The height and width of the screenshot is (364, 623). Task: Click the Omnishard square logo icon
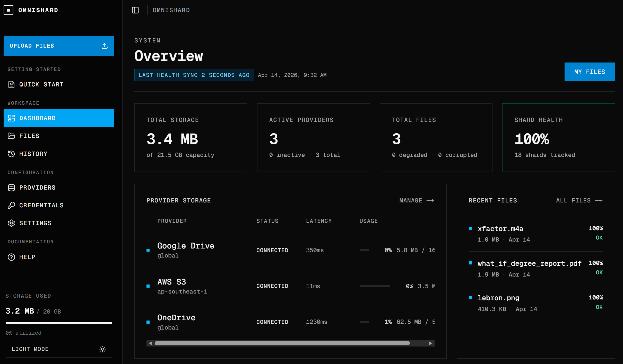click(x=8, y=10)
